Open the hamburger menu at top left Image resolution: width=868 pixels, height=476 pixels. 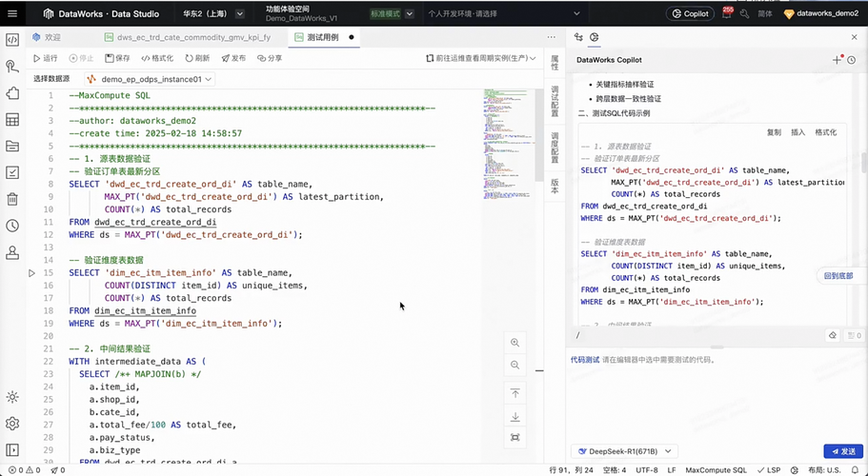click(12, 14)
